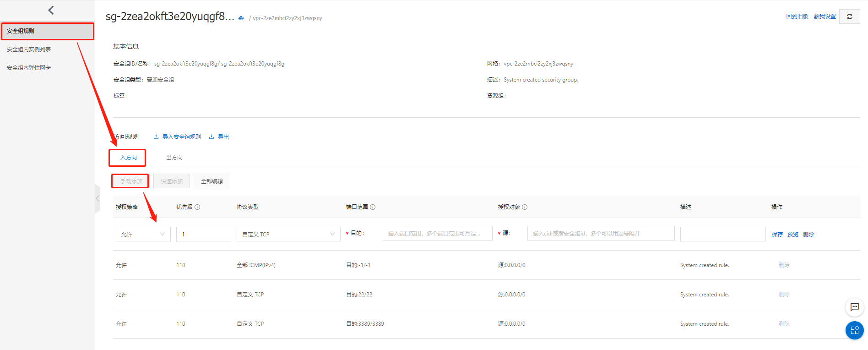Delete the port 3389/3389 rule row

tap(784, 324)
